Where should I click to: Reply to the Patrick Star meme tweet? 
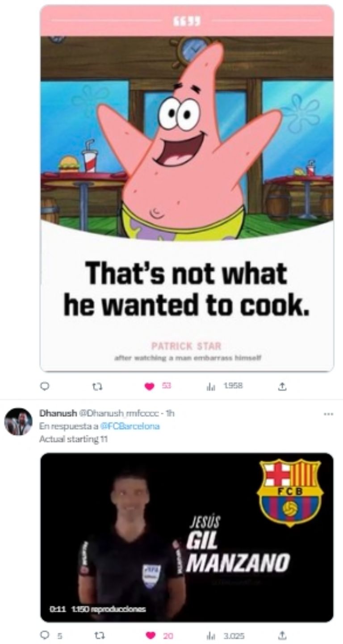[44, 386]
